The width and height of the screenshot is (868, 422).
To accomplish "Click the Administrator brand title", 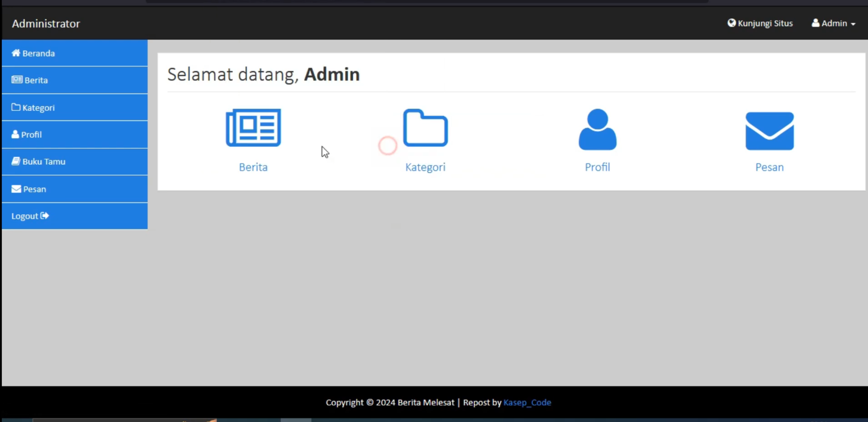I will (x=46, y=24).
